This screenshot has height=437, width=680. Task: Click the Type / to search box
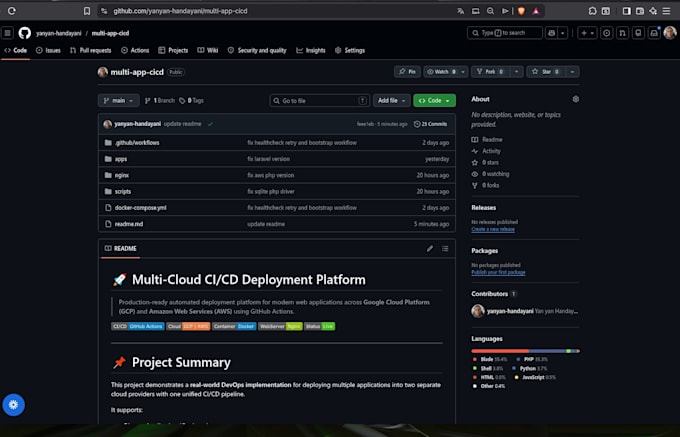pyautogui.click(x=505, y=33)
